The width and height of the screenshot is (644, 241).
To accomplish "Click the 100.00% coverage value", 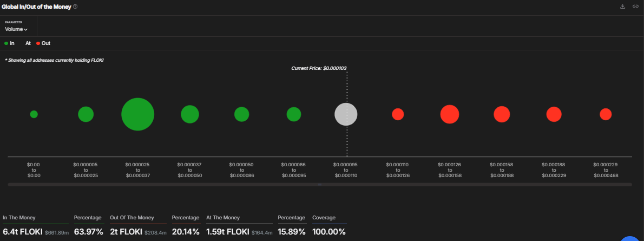I will tap(329, 232).
